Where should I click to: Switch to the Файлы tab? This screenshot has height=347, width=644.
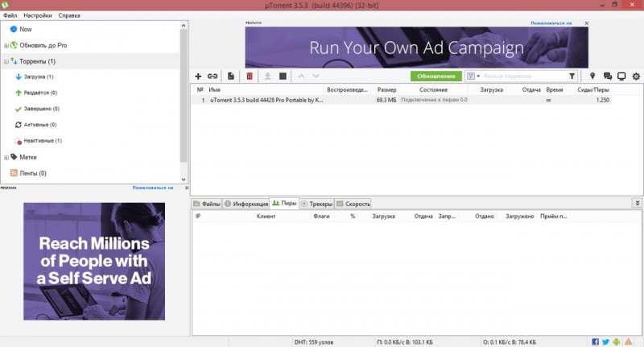coord(207,204)
